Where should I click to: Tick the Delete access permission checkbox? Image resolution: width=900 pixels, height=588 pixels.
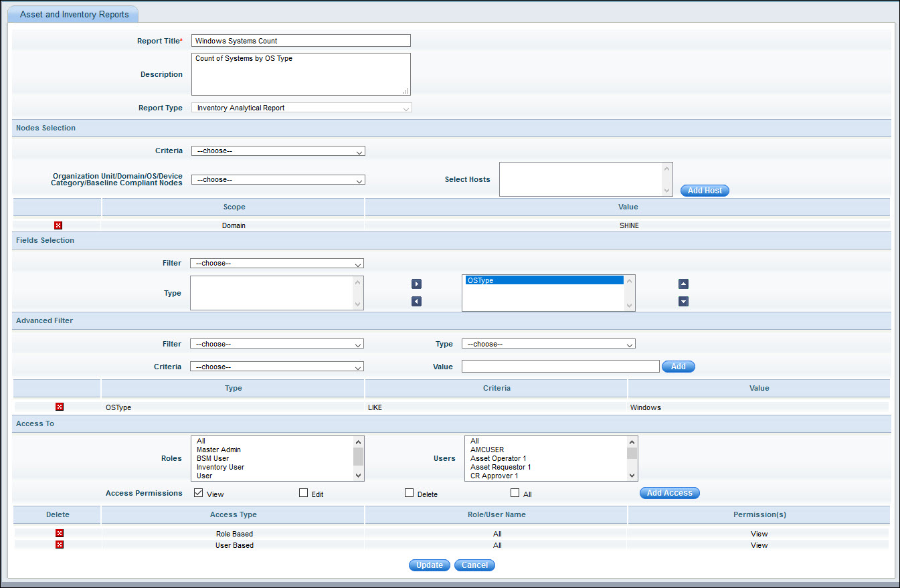pos(409,493)
